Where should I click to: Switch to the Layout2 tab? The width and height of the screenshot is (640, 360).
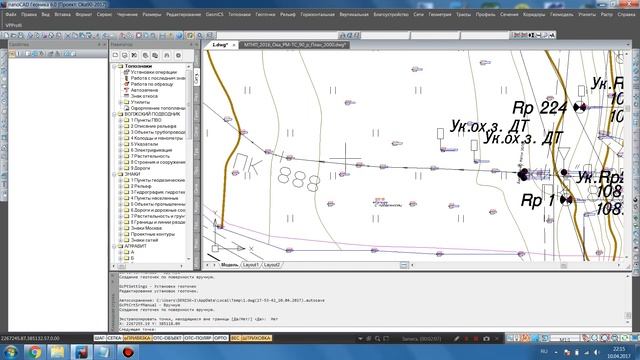click(272, 265)
